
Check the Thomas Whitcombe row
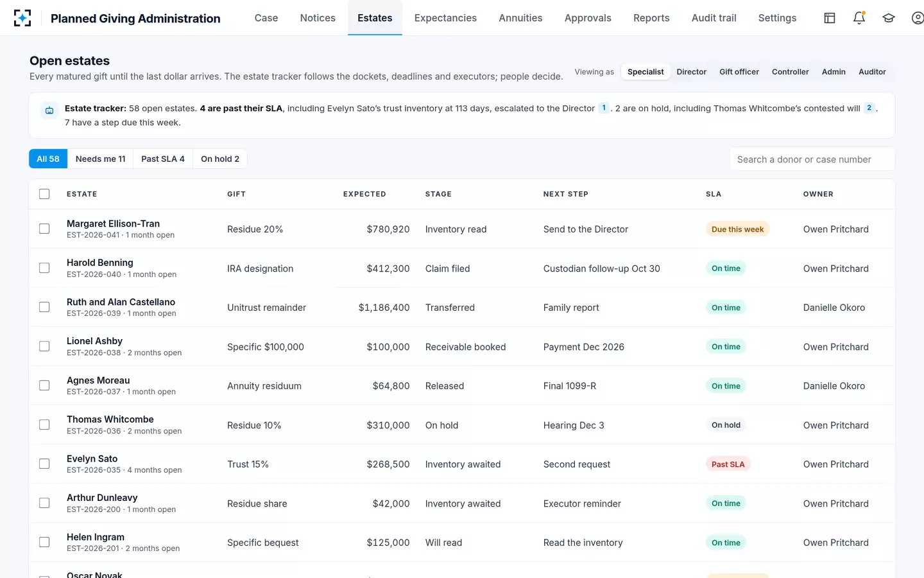(44, 425)
